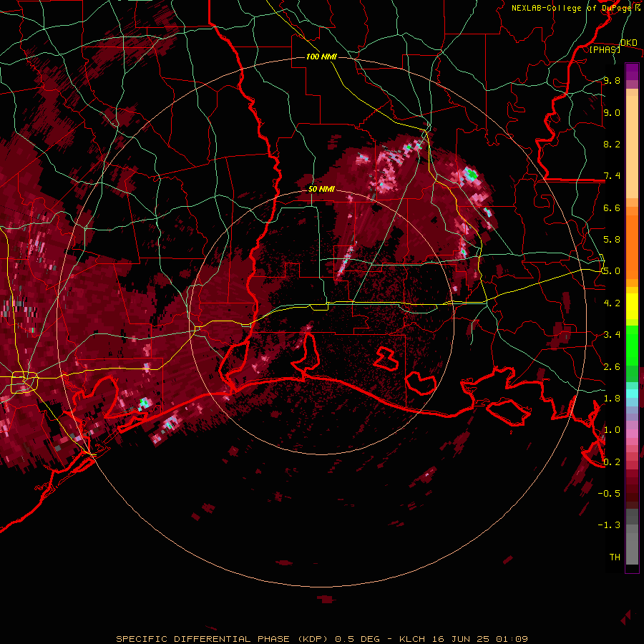Click the 1.0 scale value
Screen dimensions: 644x644
pyautogui.click(x=612, y=430)
